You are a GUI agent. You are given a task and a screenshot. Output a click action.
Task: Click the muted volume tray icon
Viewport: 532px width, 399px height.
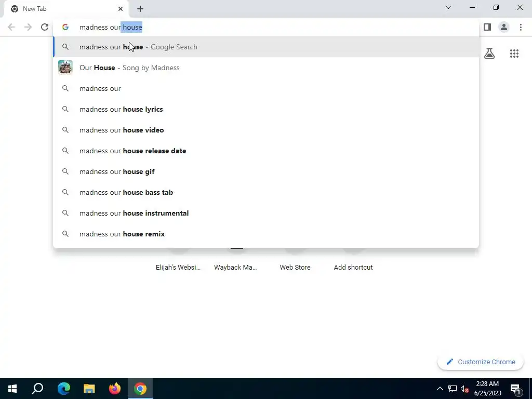[465, 389]
